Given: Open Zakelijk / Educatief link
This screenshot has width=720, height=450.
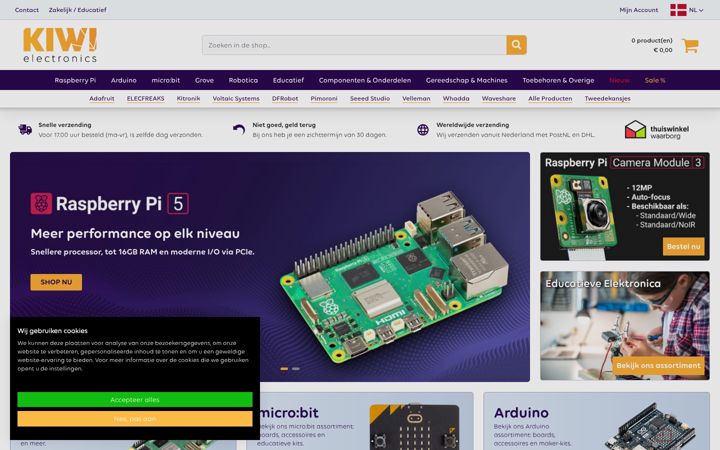Looking at the screenshot, I should tap(78, 10).
